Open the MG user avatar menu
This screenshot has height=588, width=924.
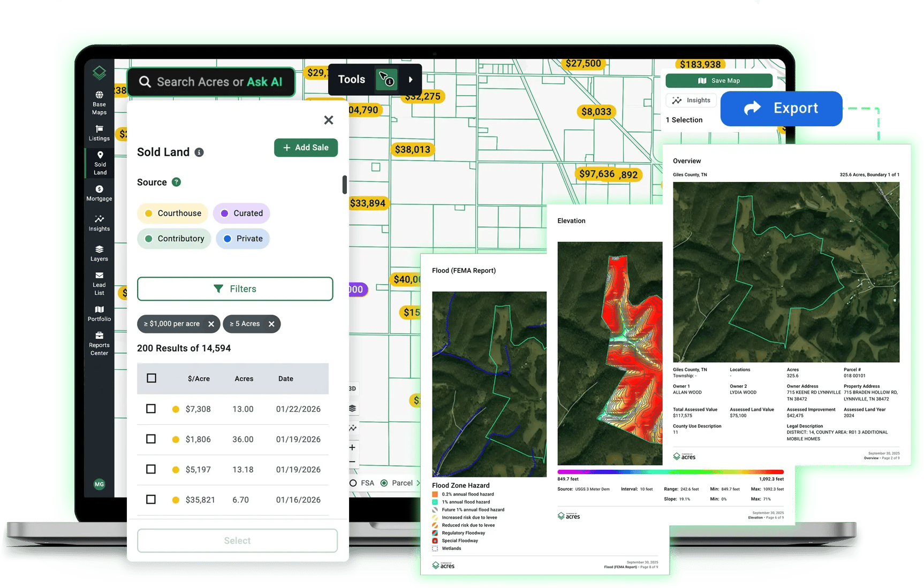99,484
